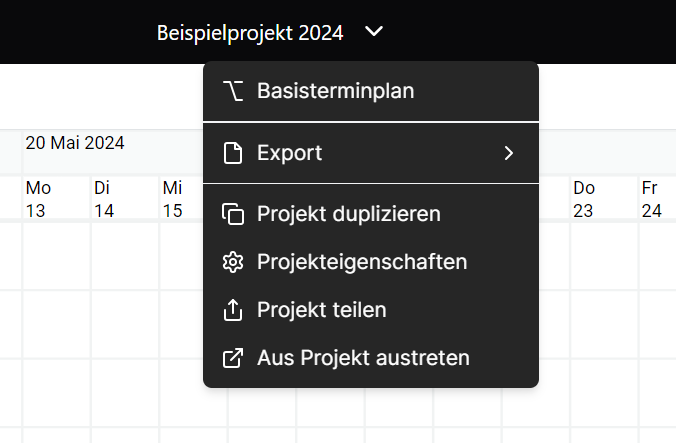The image size is (676, 443).
Task: Click the Export document icon
Action: [x=233, y=153]
